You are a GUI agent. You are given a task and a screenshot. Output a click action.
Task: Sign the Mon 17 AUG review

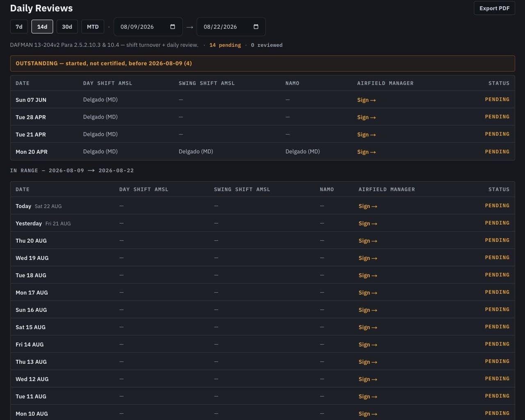click(367, 292)
